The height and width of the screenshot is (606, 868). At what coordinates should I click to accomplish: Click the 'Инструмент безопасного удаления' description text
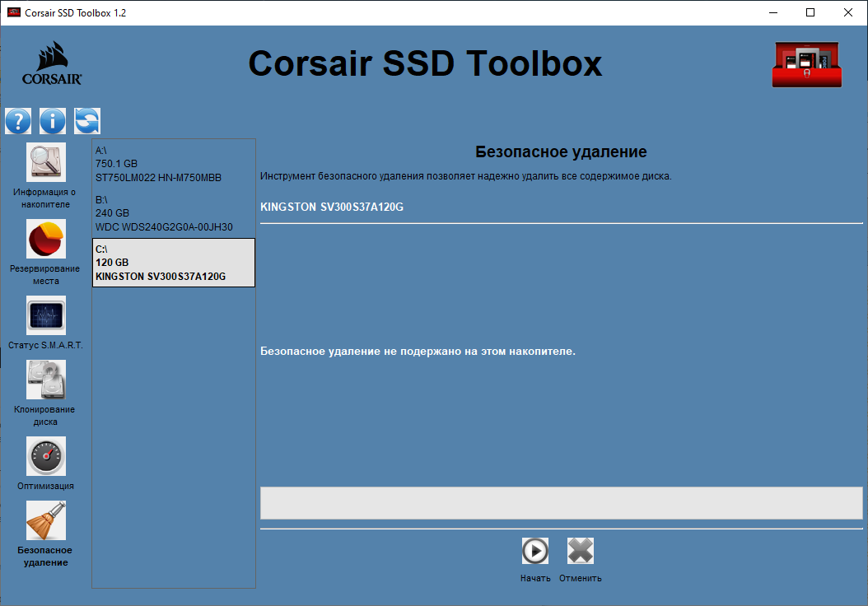465,176
